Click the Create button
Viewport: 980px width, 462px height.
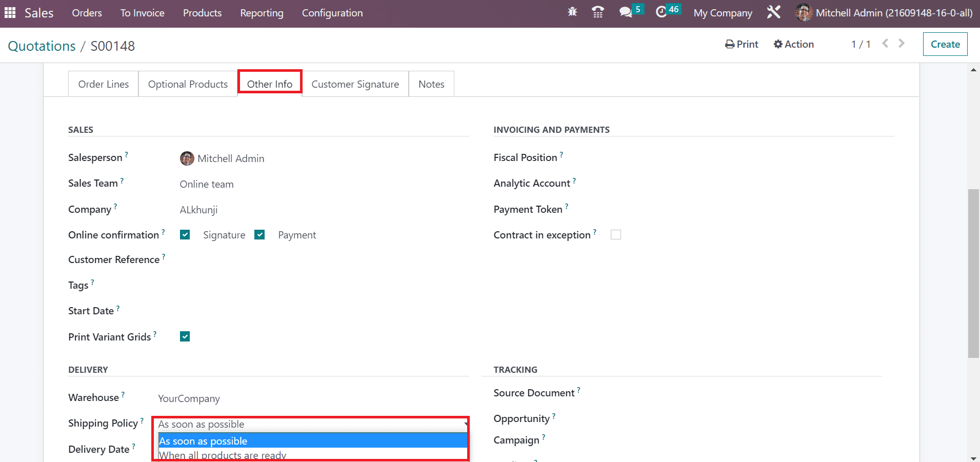click(x=945, y=44)
